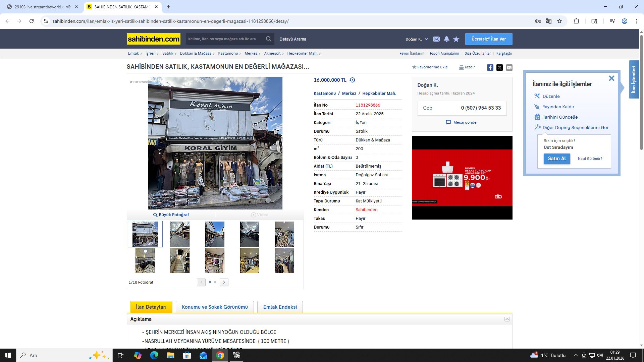Collapse the Açıklama section
Viewport: 644px width, 362px height.
click(x=507, y=319)
